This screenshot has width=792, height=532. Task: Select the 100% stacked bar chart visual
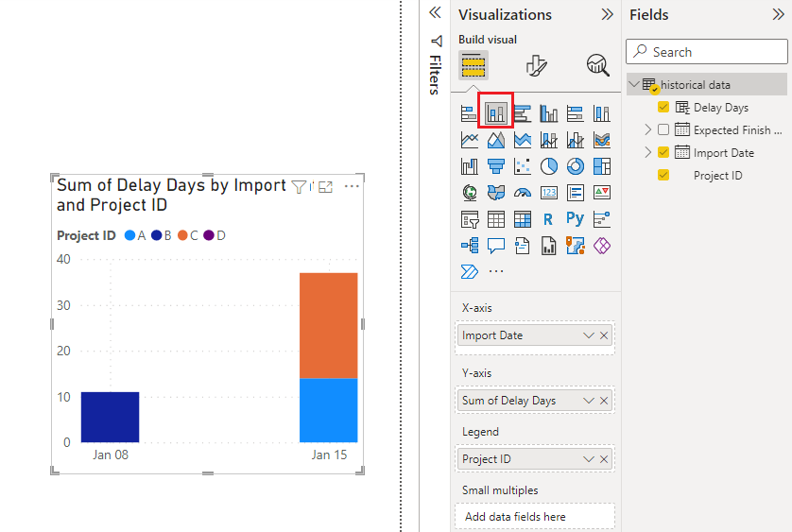click(575, 113)
